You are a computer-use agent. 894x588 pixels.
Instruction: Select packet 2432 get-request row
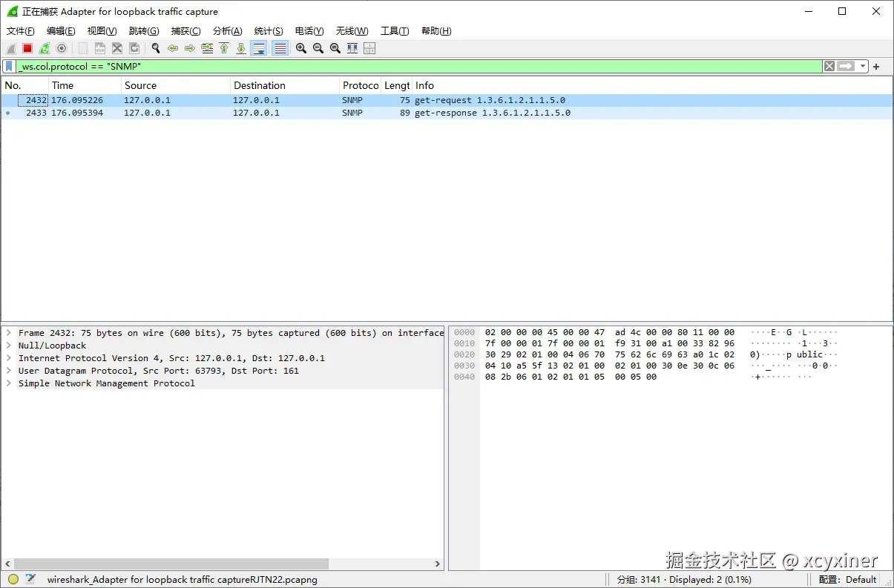(447, 100)
